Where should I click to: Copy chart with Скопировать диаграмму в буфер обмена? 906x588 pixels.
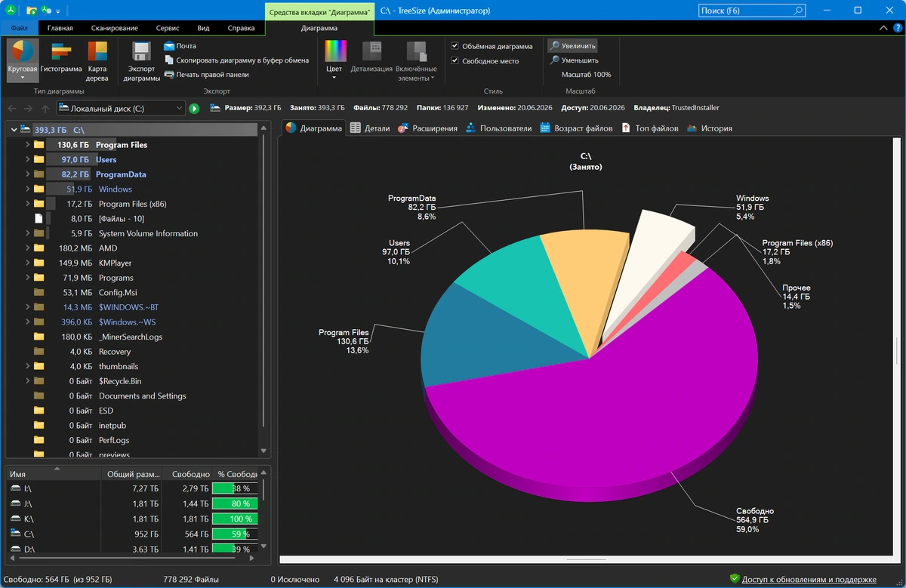point(236,60)
